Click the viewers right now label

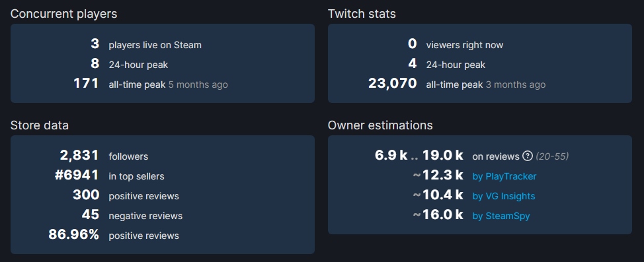465,45
